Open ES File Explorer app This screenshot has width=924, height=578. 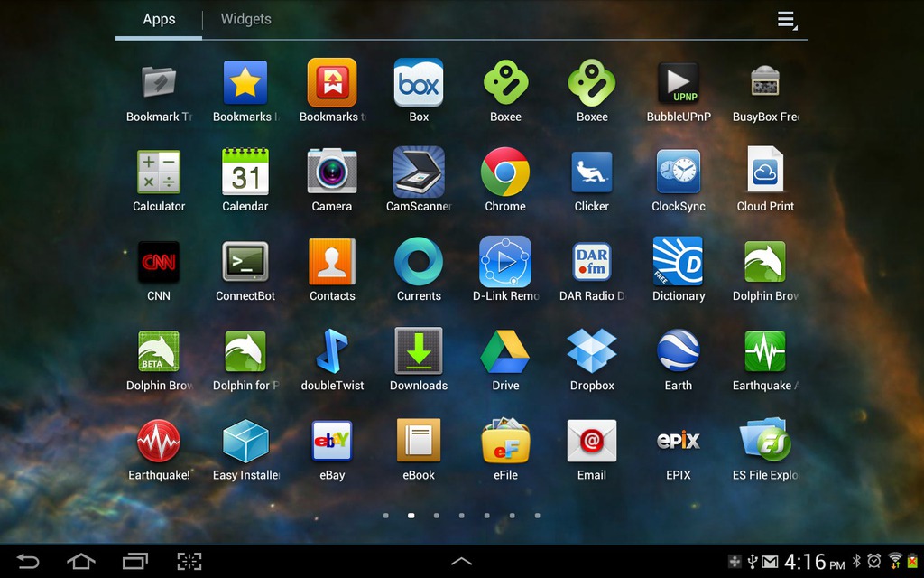pos(765,441)
